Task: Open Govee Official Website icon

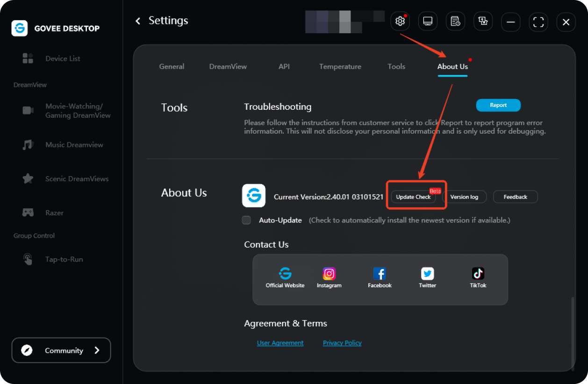Action: pos(285,274)
